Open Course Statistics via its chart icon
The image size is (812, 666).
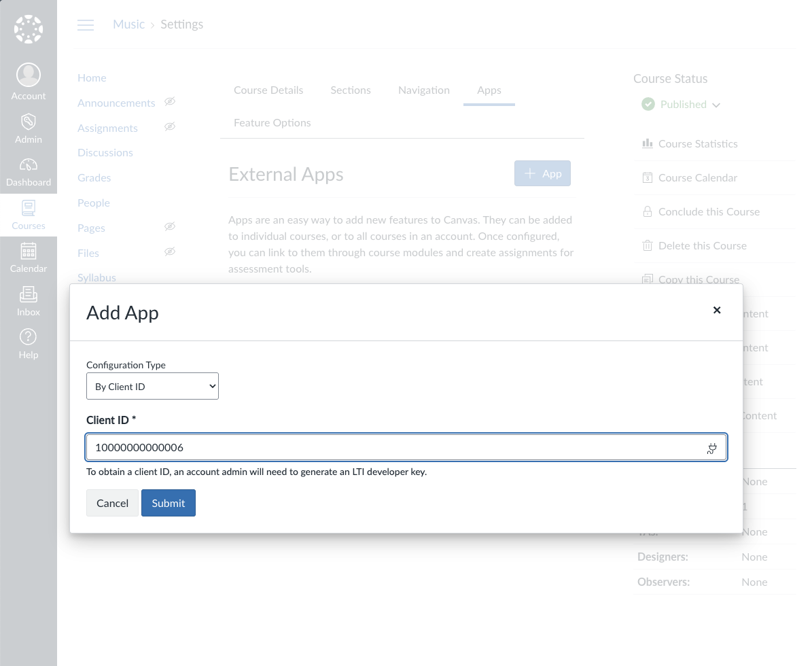[x=648, y=143]
